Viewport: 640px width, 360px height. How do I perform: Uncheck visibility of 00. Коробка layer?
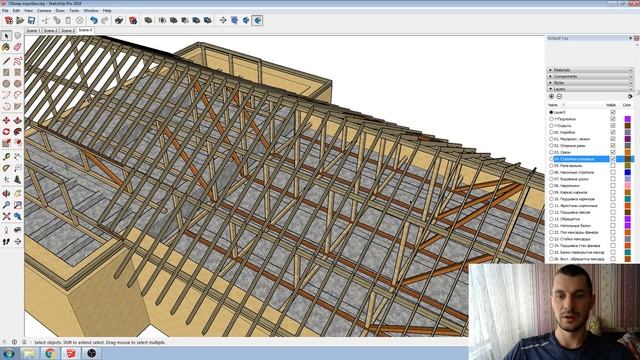coord(613,132)
